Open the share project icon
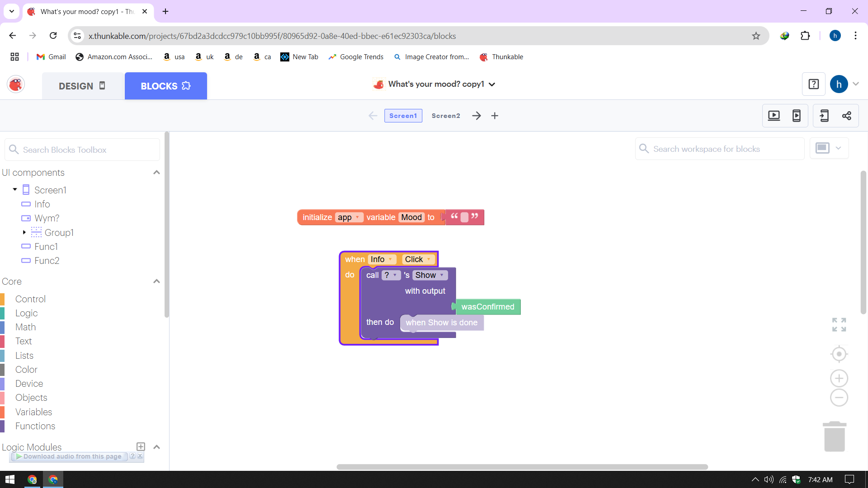This screenshot has height=488, width=868. [x=847, y=116]
